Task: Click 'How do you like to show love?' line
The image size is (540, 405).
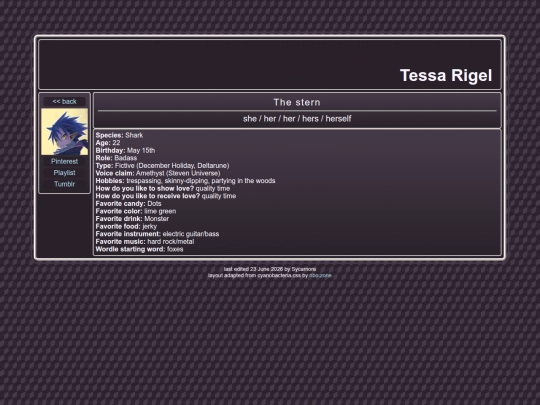Action: pyautogui.click(x=163, y=188)
